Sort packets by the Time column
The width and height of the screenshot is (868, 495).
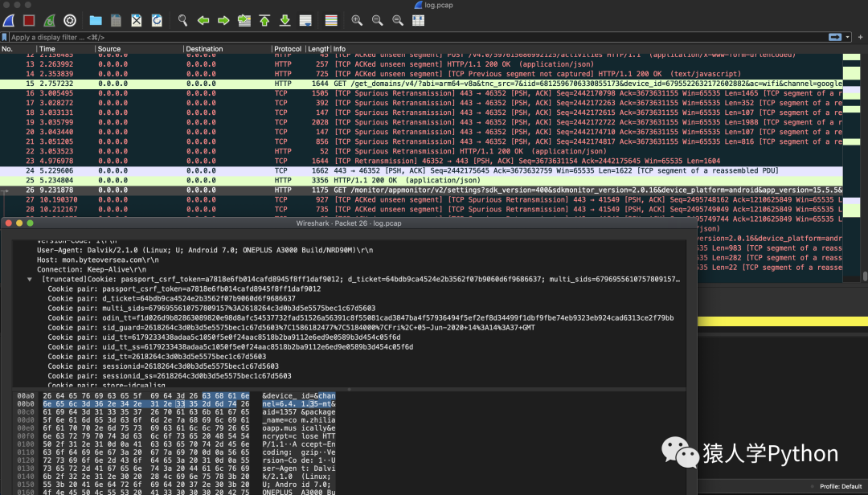[x=67, y=49]
